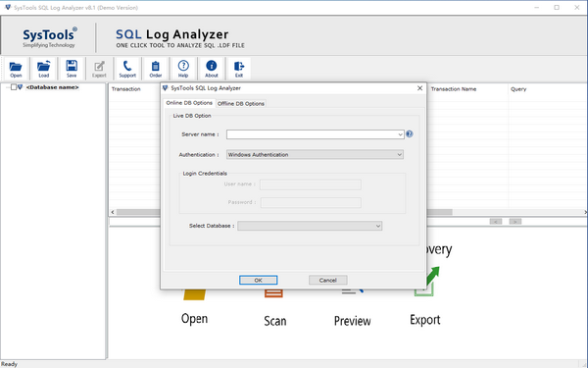Minimize the main application window
The height and width of the screenshot is (368, 588).
537,8
